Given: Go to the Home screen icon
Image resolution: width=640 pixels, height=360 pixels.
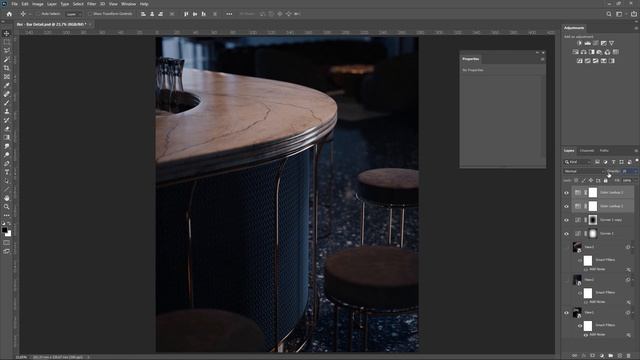Looking at the screenshot, I should coord(9,14).
